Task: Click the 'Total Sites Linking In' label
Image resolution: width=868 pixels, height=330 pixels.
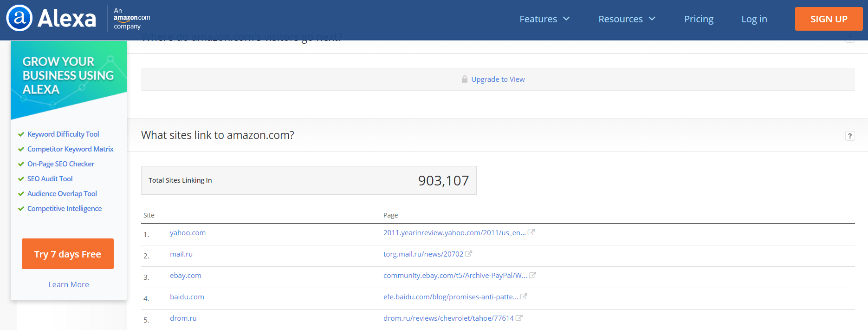Action: (180, 180)
